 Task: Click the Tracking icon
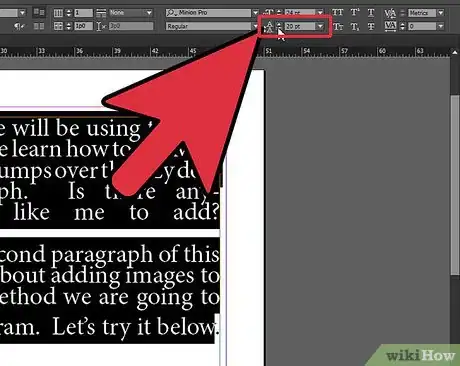pos(390,26)
